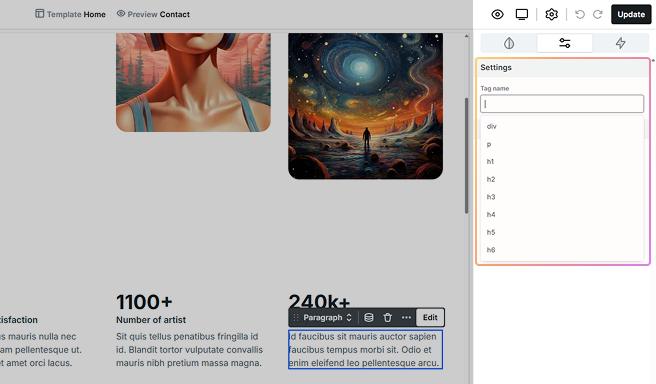
Task: Switch to the settings sliders tab
Action: [x=565, y=43]
